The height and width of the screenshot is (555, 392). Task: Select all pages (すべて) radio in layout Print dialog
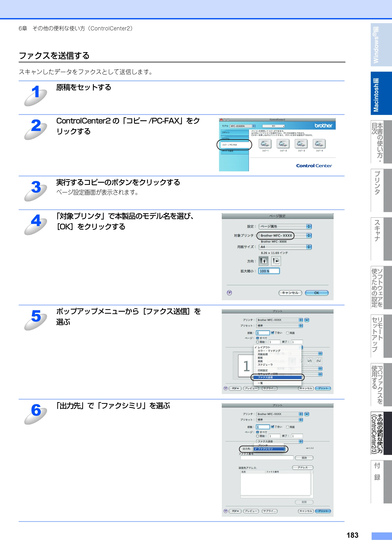pos(258,338)
